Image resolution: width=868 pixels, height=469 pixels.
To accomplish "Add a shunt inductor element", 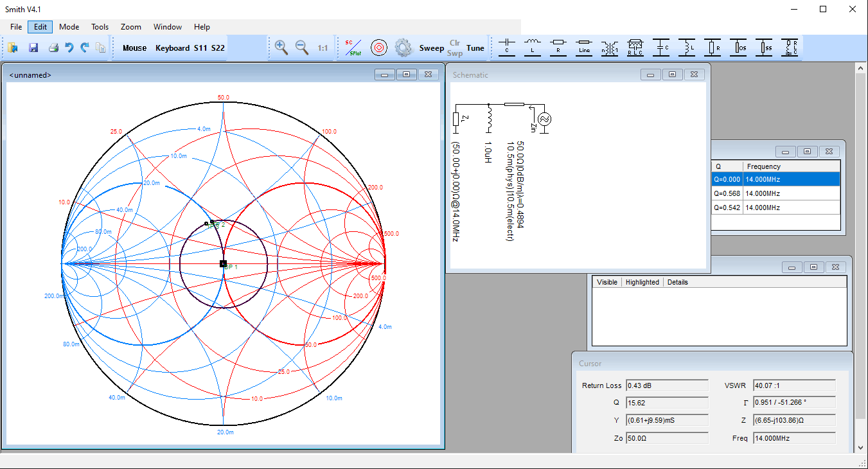I will (x=687, y=48).
